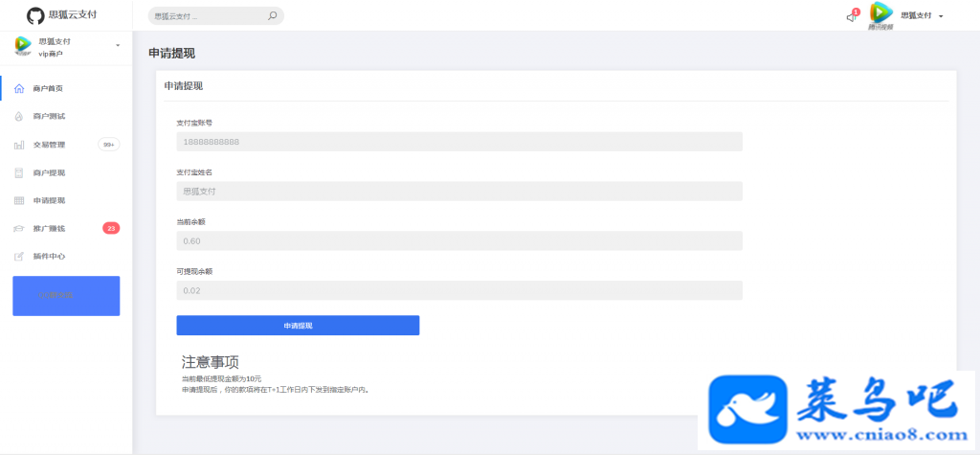Click the table icon beside 申请提现
The width and height of the screenshot is (980, 455).
coord(19,200)
